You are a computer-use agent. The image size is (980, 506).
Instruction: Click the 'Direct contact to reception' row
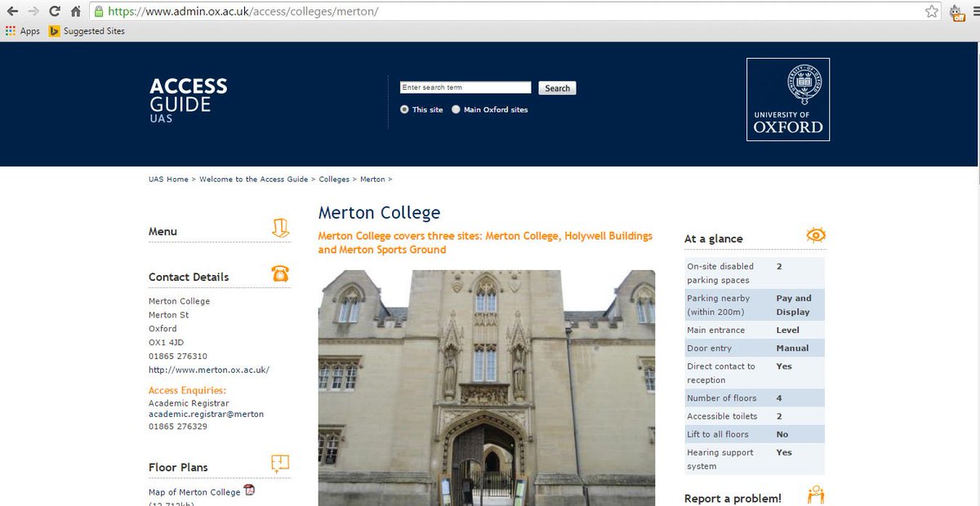coord(755,373)
